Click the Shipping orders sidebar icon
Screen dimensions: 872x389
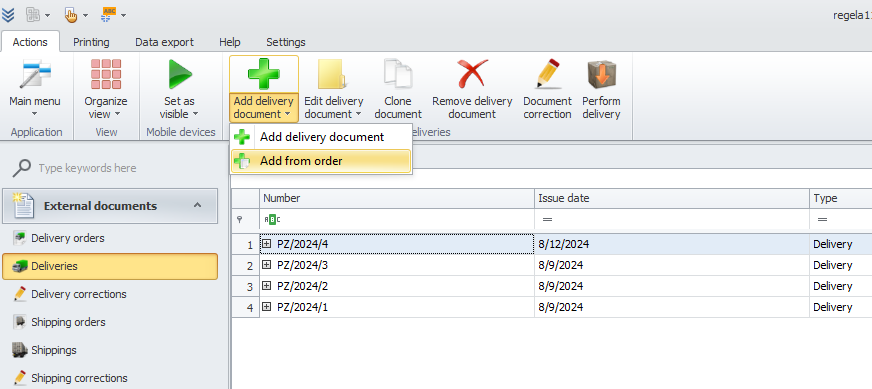click(20, 322)
